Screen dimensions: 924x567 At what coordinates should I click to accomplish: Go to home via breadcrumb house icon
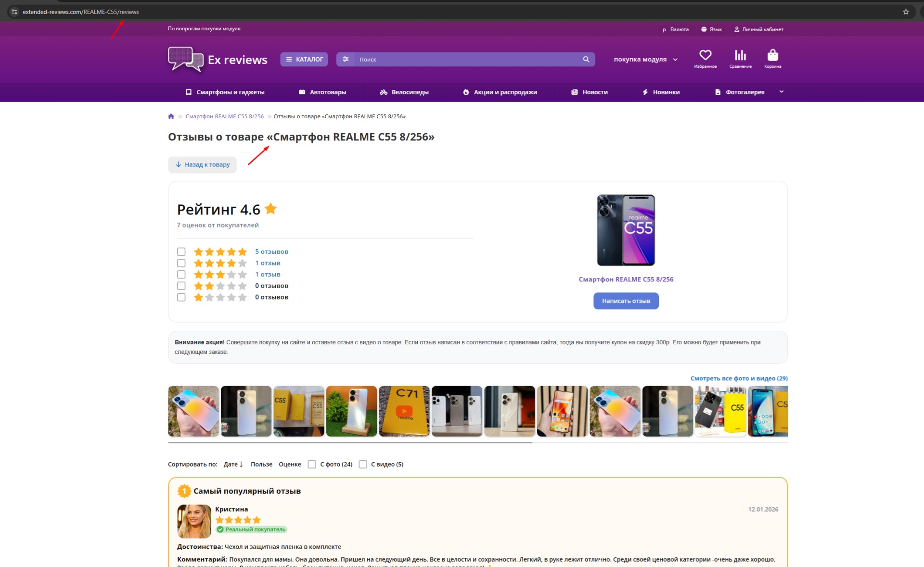[x=171, y=116]
